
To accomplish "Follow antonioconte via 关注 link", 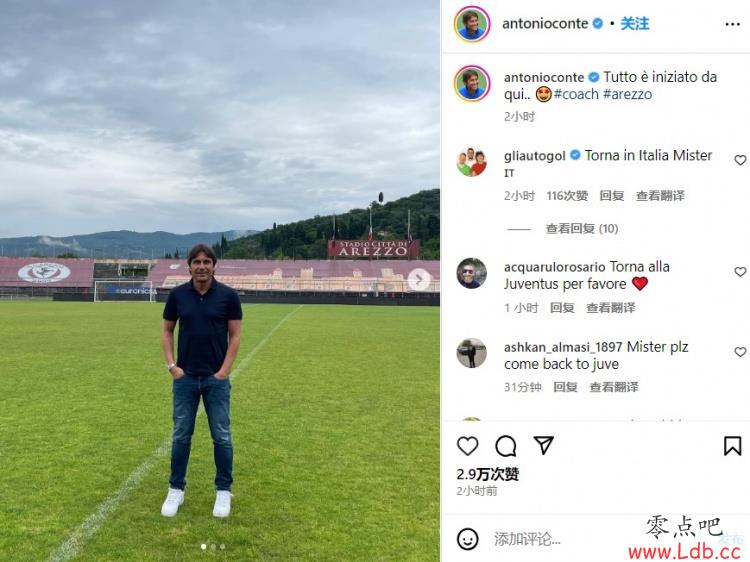I will (635, 23).
